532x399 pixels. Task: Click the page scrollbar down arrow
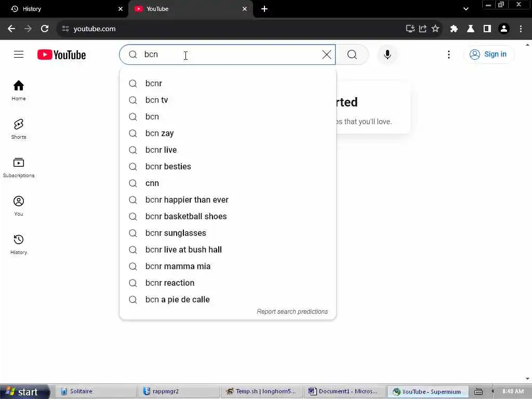(x=527, y=379)
